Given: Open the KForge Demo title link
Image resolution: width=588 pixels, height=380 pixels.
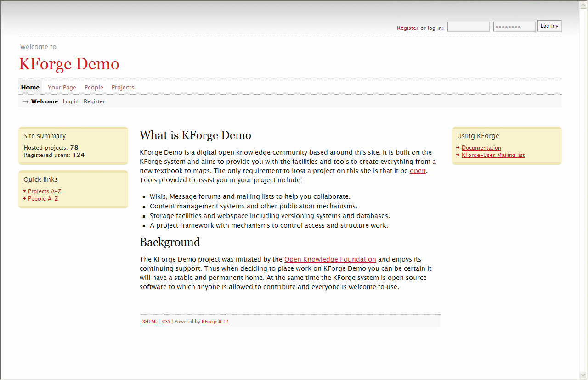Looking at the screenshot, I should click(69, 64).
